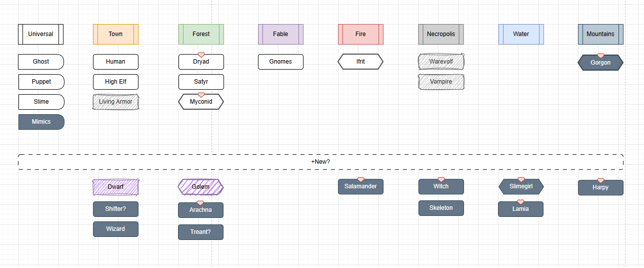Click the heart icon above Harpy
The width and height of the screenshot is (644, 268).
click(600, 180)
